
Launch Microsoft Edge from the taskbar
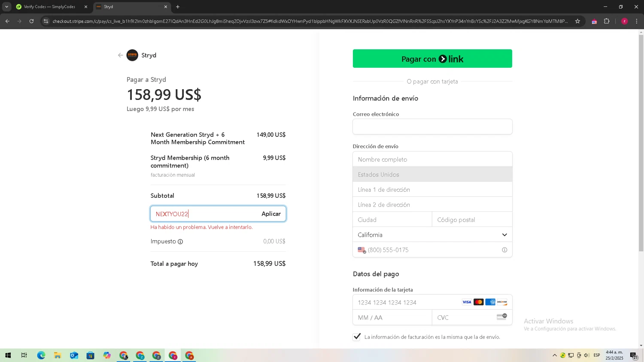click(x=41, y=355)
